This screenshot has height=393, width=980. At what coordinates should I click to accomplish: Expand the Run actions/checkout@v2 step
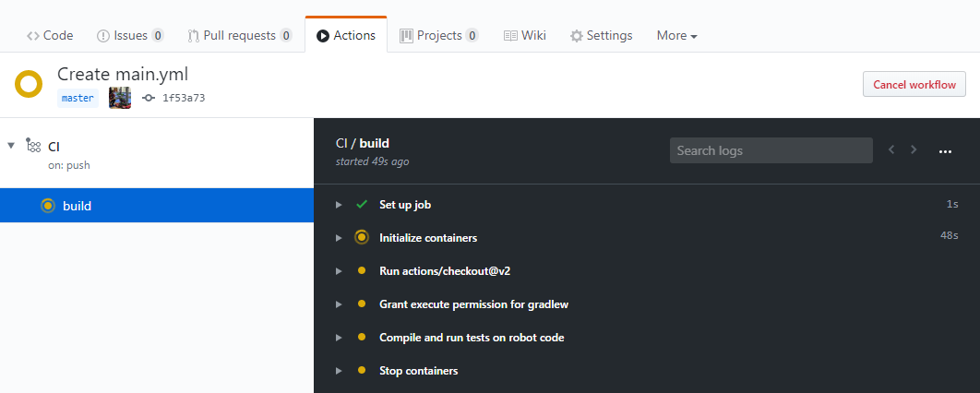[x=339, y=271]
